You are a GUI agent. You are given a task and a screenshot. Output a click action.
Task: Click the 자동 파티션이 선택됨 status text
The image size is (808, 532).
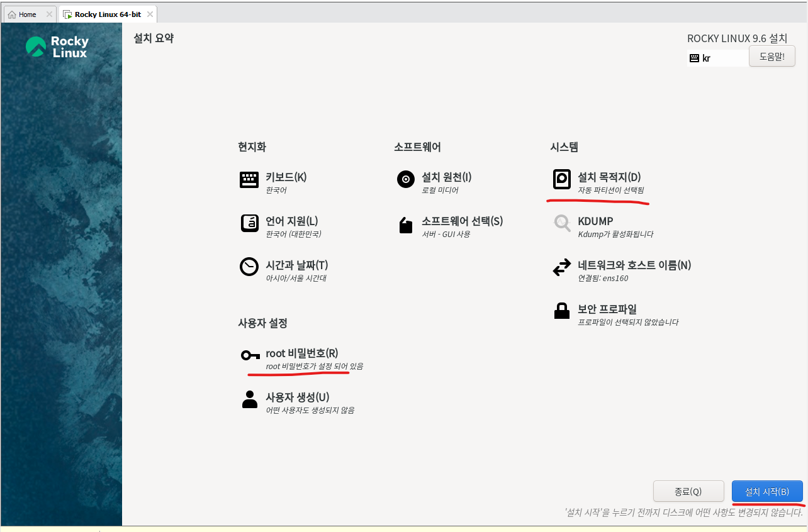[x=611, y=190]
